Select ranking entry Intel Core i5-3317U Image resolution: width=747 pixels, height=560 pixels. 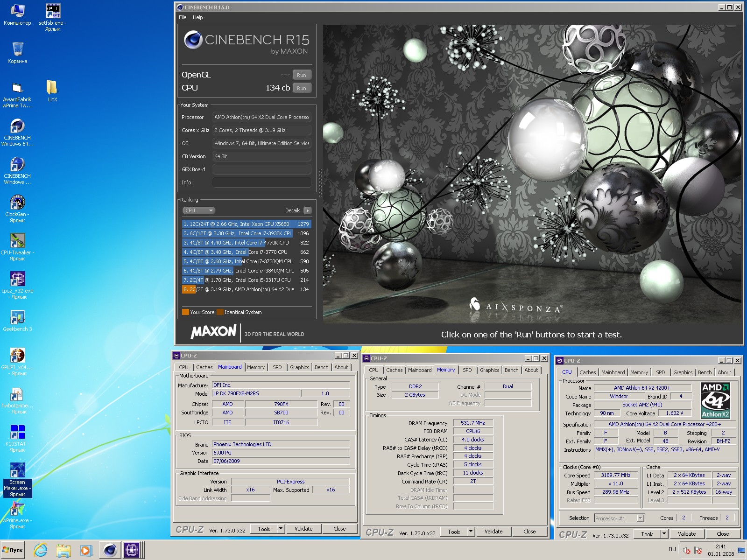tap(247, 280)
